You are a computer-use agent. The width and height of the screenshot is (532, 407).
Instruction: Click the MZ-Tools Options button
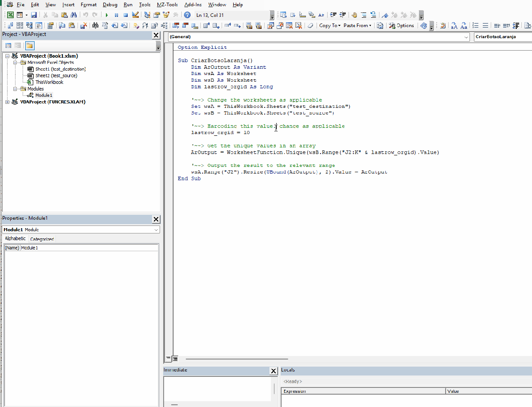tap(402, 26)
